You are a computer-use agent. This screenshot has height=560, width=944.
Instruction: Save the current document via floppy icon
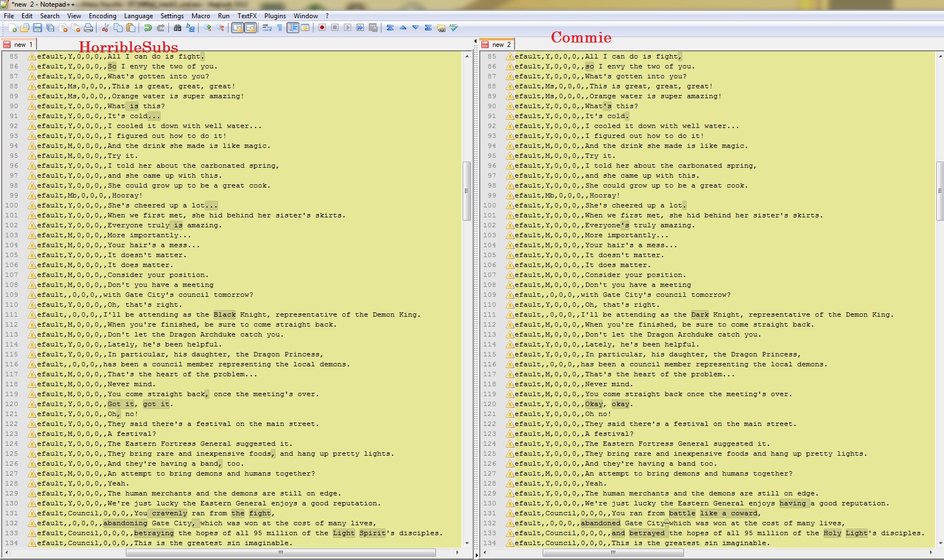pyautogui.click(x=38, y=28)
